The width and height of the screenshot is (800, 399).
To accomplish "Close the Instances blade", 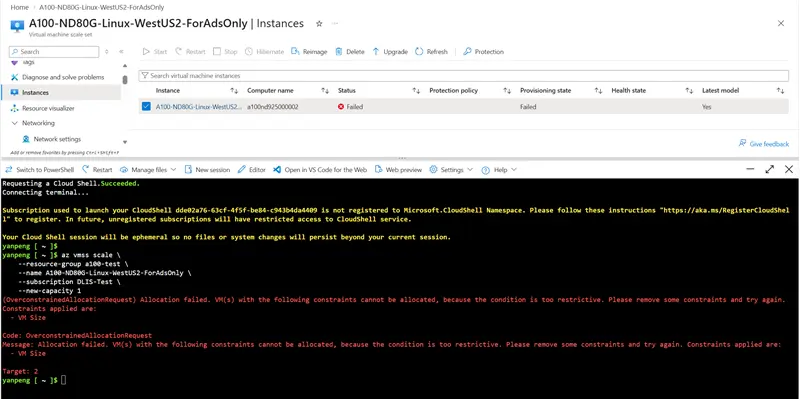I will [781, 23].
